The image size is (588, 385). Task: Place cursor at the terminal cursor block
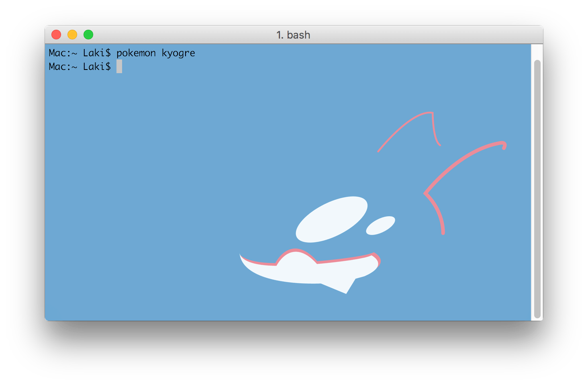(119, 67)
